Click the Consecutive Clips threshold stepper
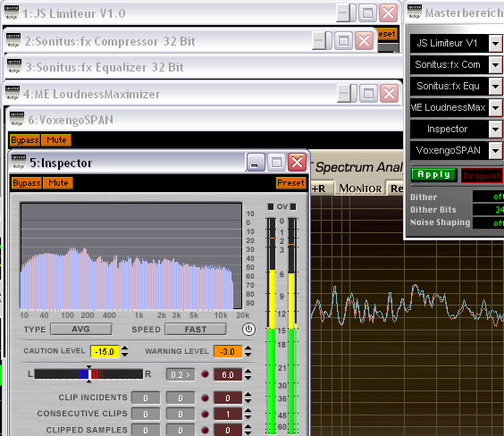The width and height of the screenshot is (504, 436). 248,414
